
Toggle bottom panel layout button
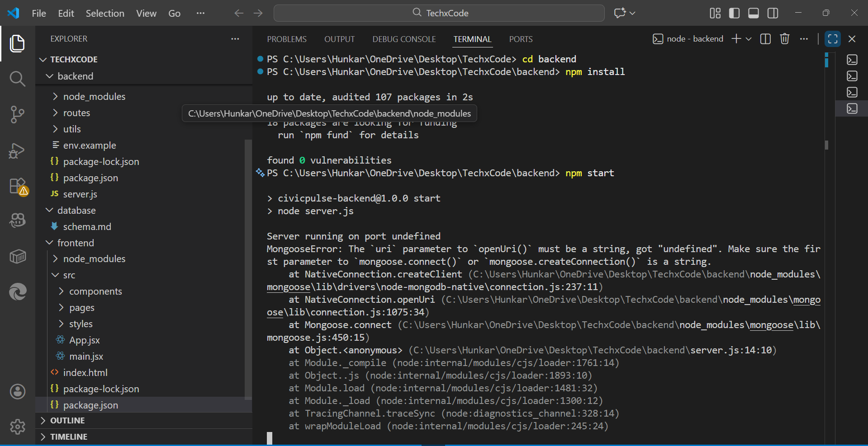(x=754, y=13)
